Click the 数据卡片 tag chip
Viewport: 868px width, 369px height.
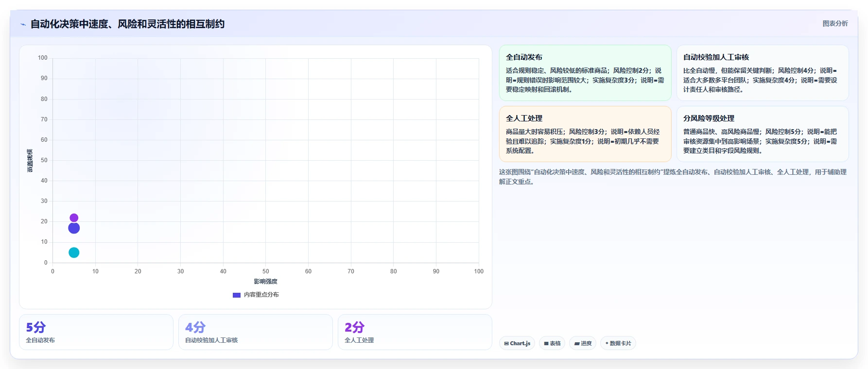(x=618, y=343)
